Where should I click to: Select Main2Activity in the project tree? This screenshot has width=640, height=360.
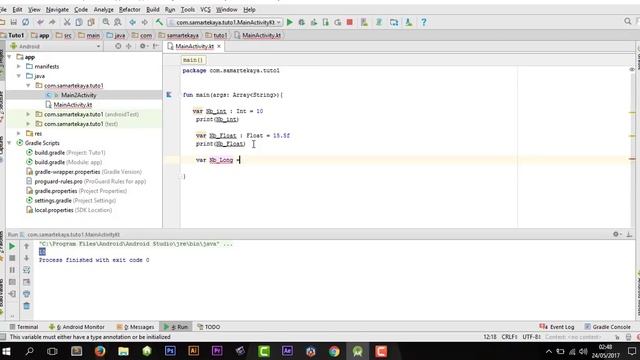pos(78,95)
